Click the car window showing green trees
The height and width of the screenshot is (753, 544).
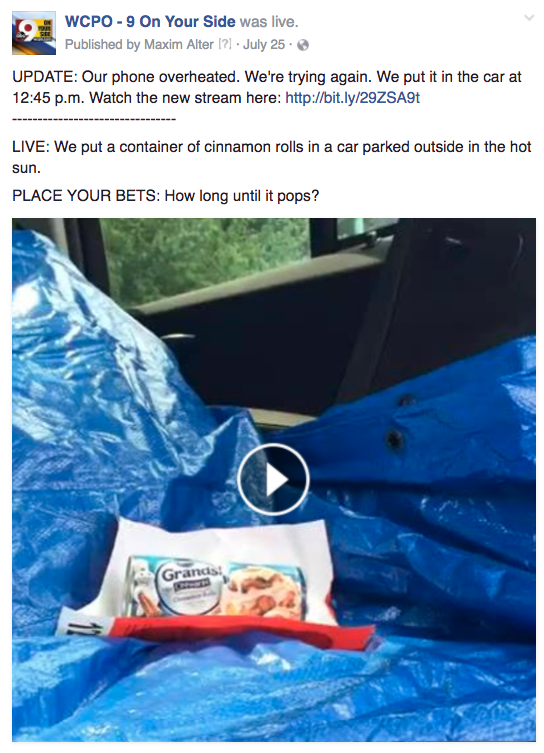tap(206, 259)
